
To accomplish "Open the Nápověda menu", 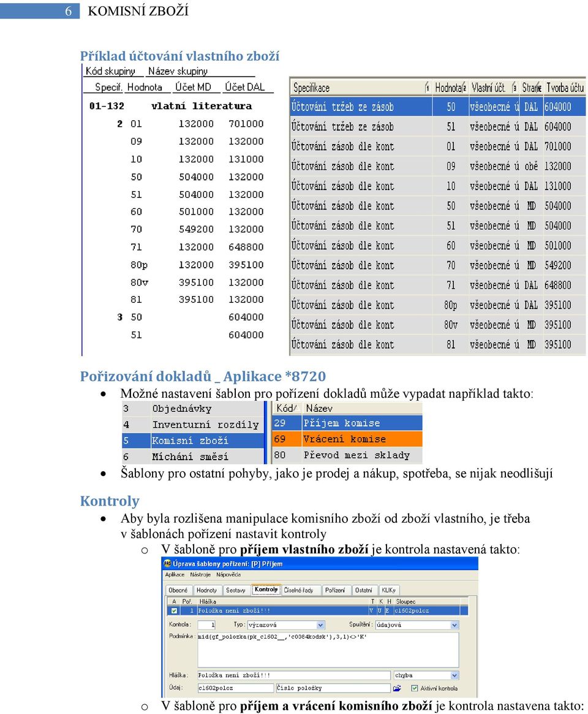I will click(x=228, y=575).
